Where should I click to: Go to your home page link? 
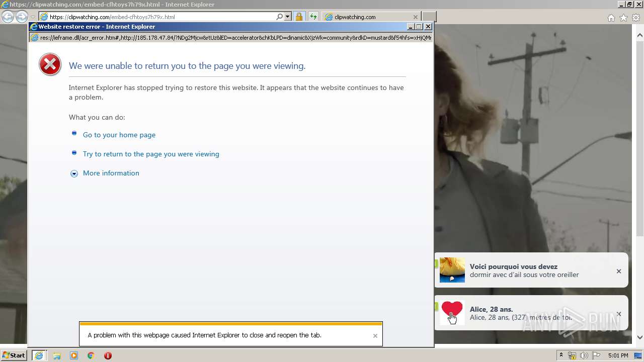tap(119, 135)
